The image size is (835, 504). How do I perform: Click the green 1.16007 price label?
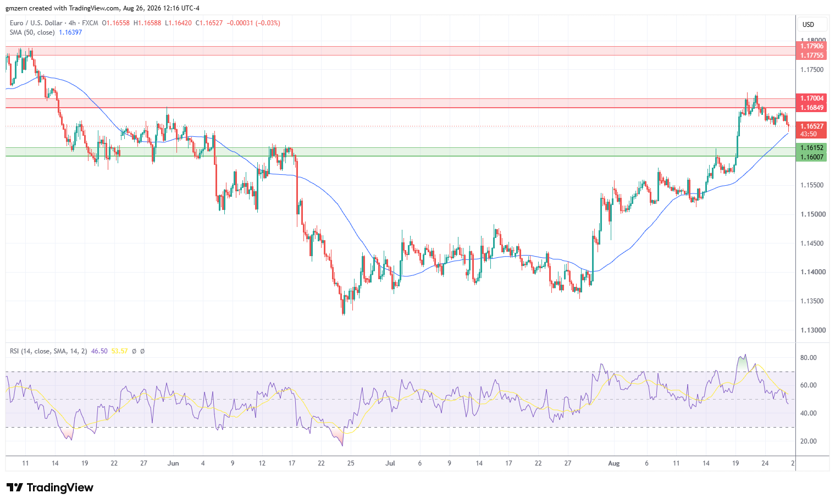(x=812, y=157)
